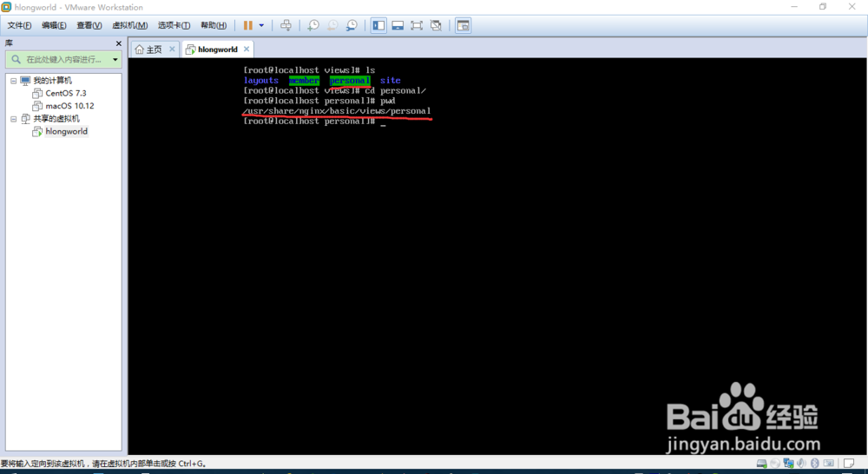The width and height of the screenshot is (868, 474).
Task: Select the hlongworld tab
Action: [x=218, y=49]
